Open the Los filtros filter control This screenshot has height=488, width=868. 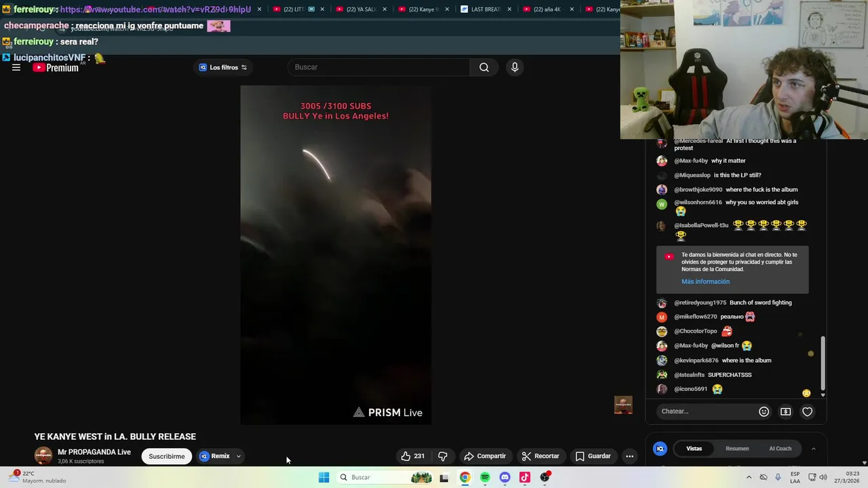pos(222,67)
